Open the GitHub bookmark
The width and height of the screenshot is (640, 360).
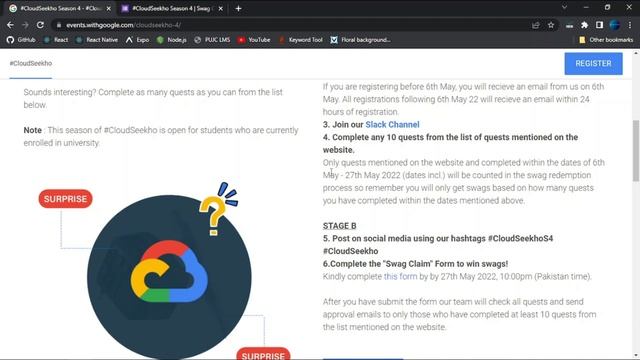21,40
